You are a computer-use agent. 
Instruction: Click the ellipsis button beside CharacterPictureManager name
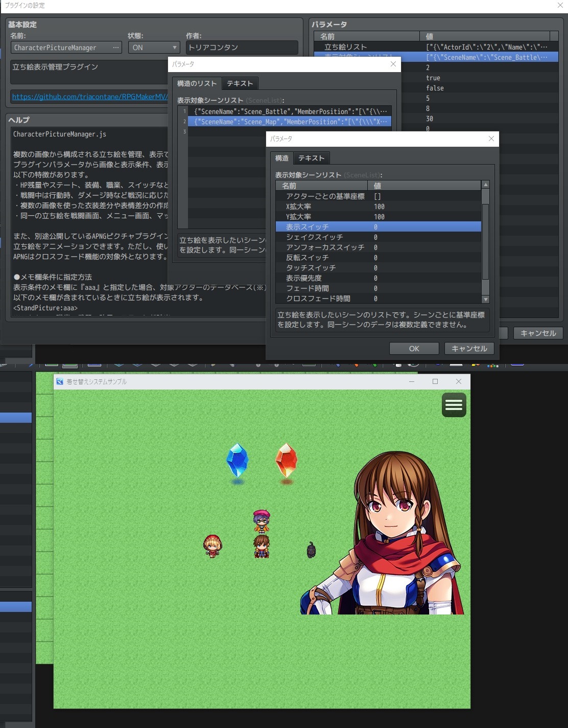click(116, 48)
